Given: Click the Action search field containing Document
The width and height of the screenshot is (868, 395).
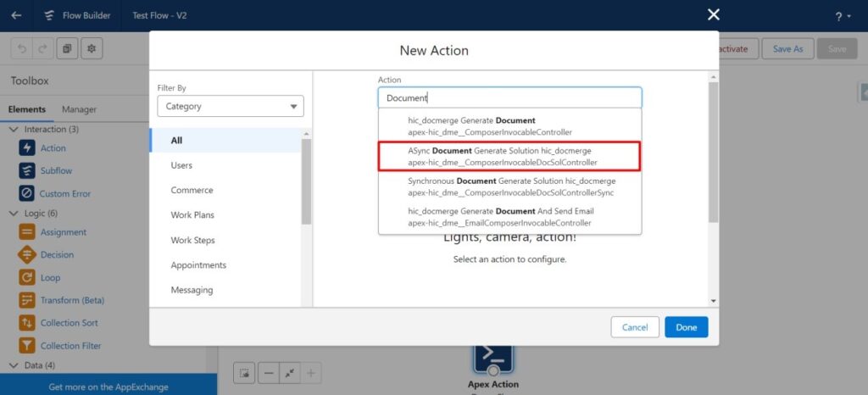Looking at the screenshot, I should coord(509,98).
